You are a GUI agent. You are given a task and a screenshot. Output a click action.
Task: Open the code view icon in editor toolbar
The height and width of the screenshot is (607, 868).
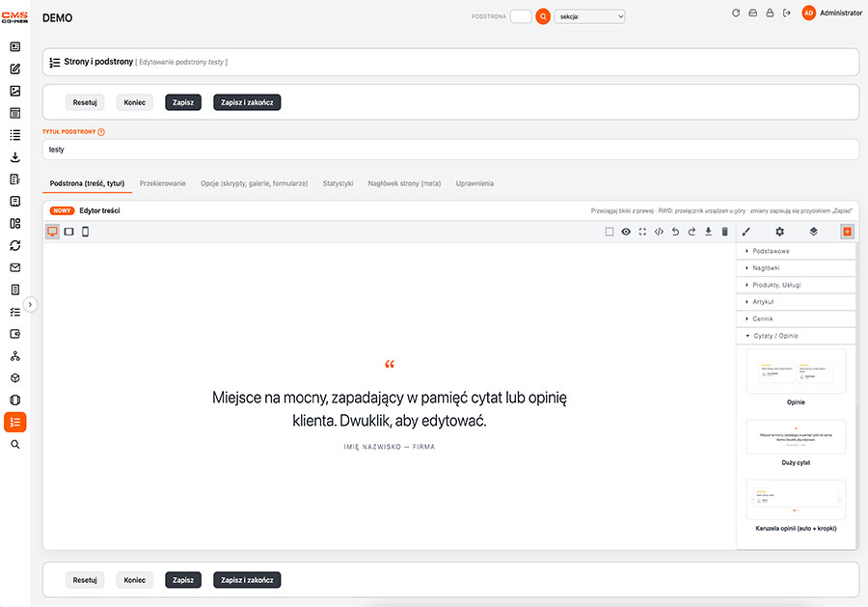pos(659,232)
